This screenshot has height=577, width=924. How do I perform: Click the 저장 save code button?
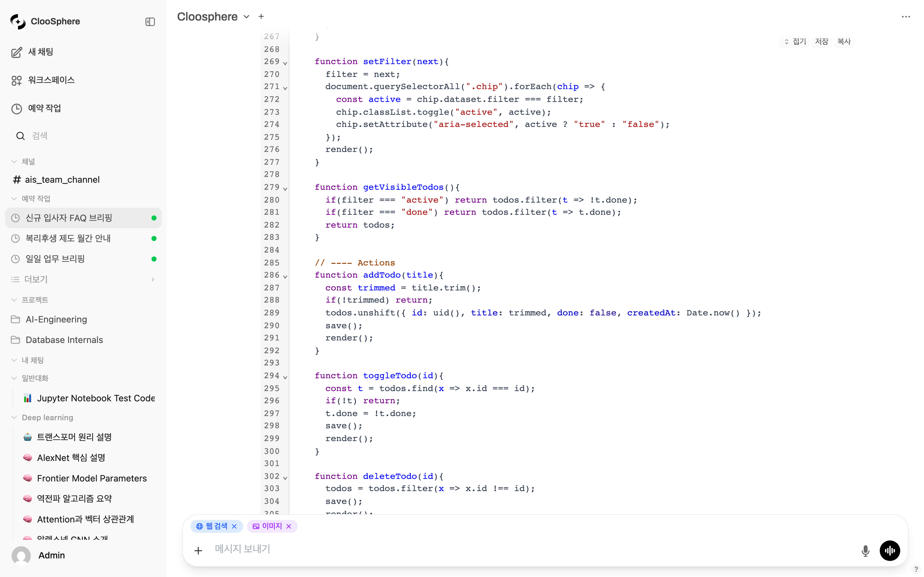coord(821,41)
